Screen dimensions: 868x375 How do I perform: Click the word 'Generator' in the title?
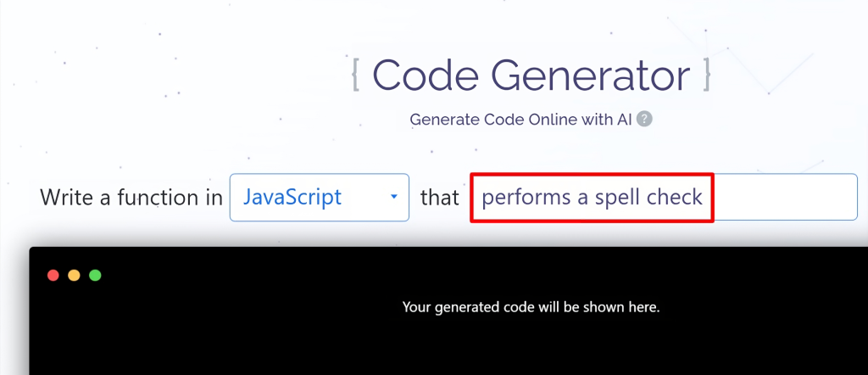click(589, 76)
